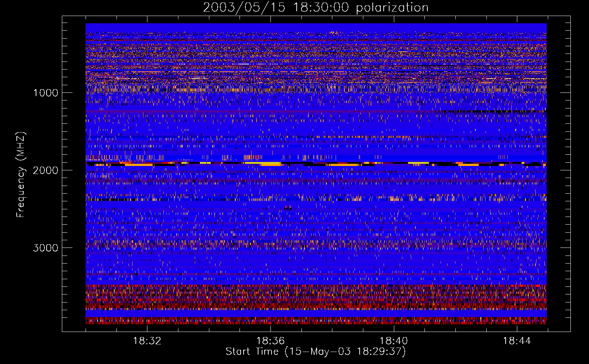Click the word "polarization" in the title
This screenshot has width=589, height=364.
pos(392,7)
